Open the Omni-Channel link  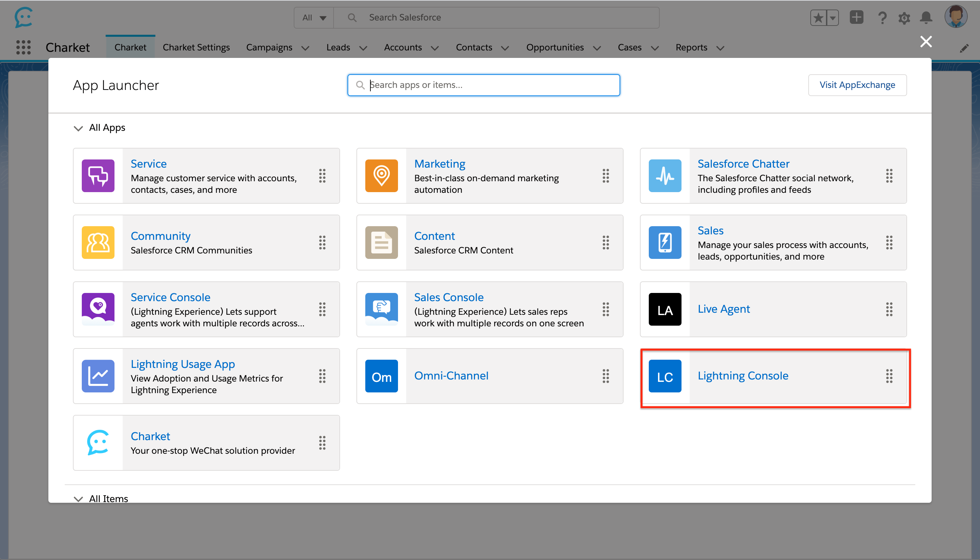[x=451, y=375]
